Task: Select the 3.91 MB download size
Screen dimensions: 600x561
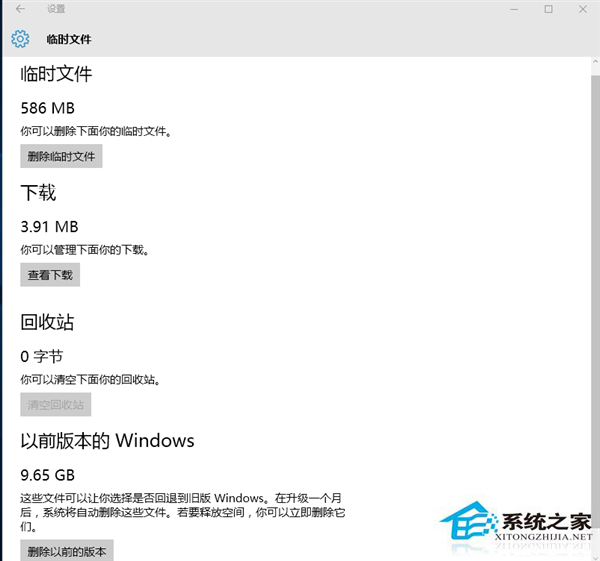Action: pos(49,227)
